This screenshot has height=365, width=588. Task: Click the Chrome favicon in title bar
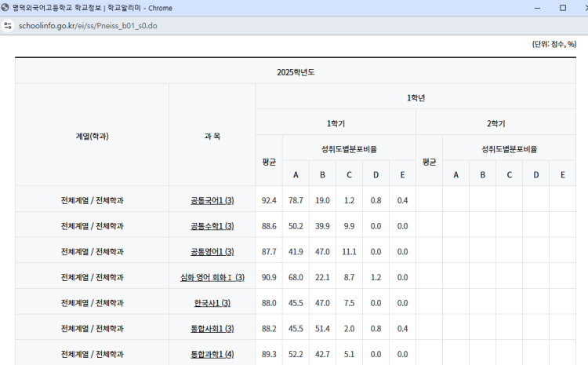[x=6, y=8]
